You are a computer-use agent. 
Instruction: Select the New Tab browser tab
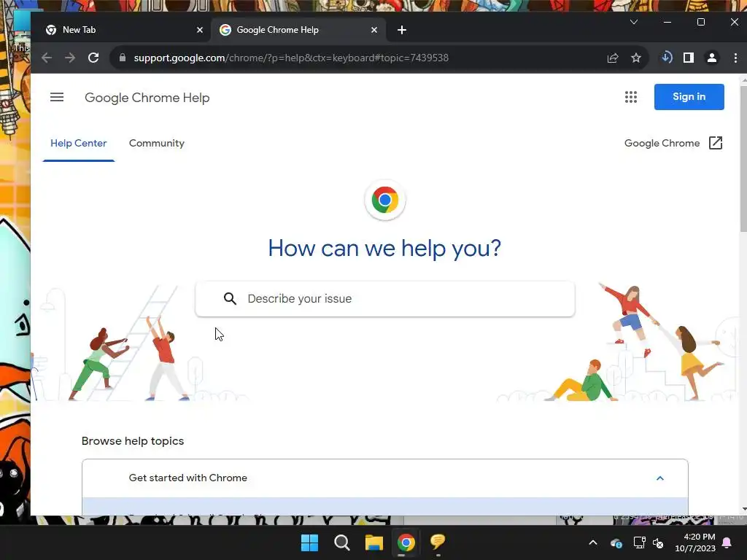click(x=124, y=29)
